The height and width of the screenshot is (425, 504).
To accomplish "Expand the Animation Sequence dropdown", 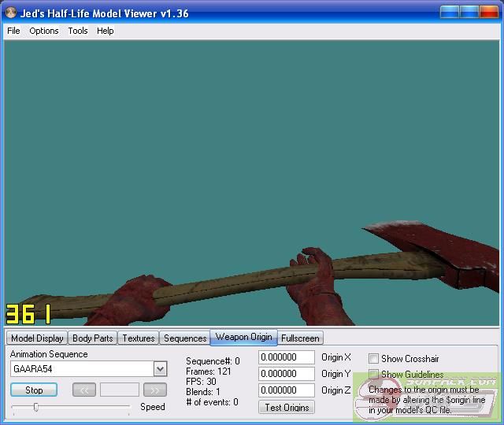I will (x=160, y=369).
